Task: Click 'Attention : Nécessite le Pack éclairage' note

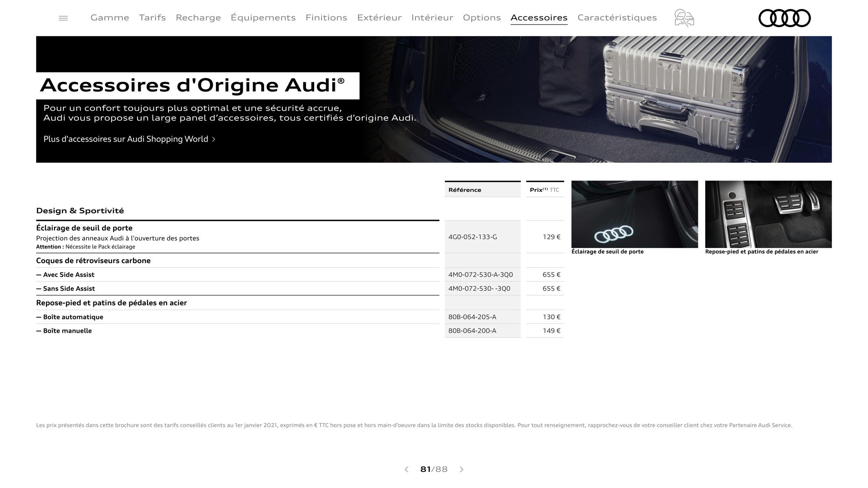Action: pyautogui.click(x=85, y=247)
